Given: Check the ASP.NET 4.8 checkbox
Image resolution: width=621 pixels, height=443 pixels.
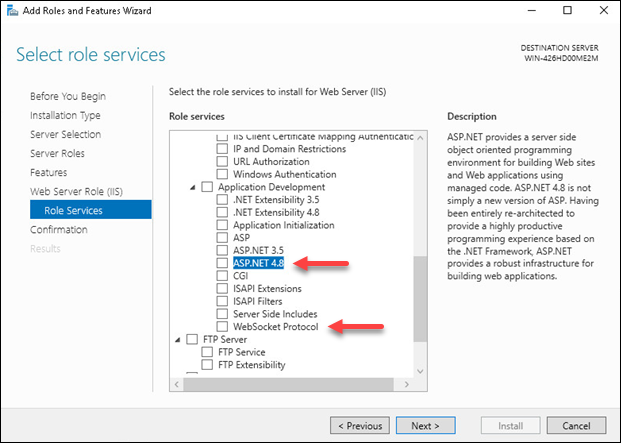Looking at the screenshot, I should pos(223,264).
